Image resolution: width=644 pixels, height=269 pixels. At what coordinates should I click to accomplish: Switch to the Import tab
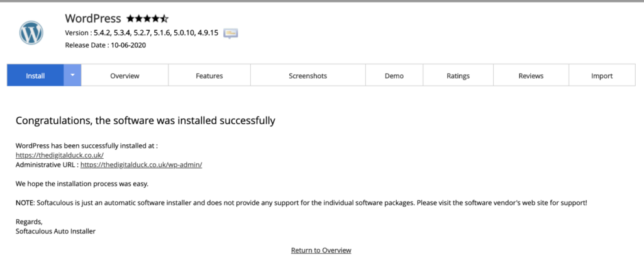[602, 76]
